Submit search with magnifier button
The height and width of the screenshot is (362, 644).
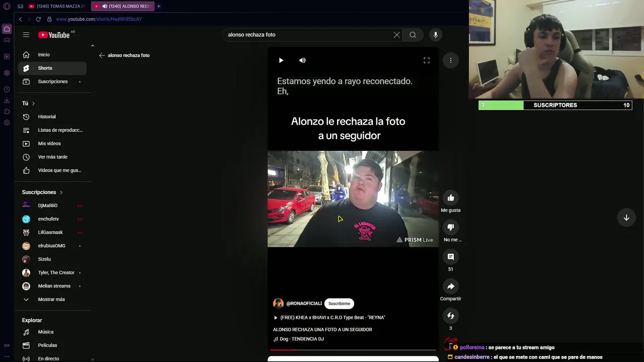tap(413, 35)
